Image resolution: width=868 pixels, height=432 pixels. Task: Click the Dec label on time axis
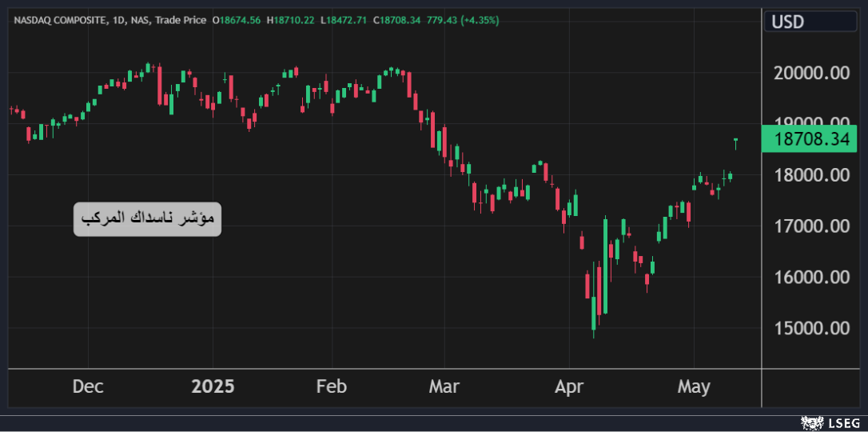(x=88, y=387)
